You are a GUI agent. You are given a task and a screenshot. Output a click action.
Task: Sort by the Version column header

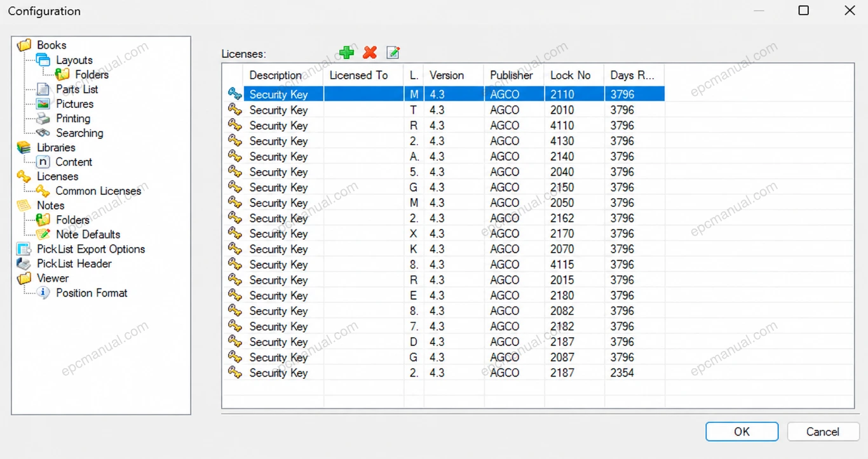(454, 75)
